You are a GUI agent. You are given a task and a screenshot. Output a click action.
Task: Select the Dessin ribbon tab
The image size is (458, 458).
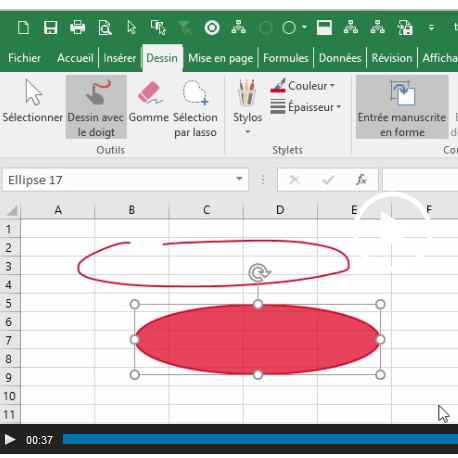(162, 58)
